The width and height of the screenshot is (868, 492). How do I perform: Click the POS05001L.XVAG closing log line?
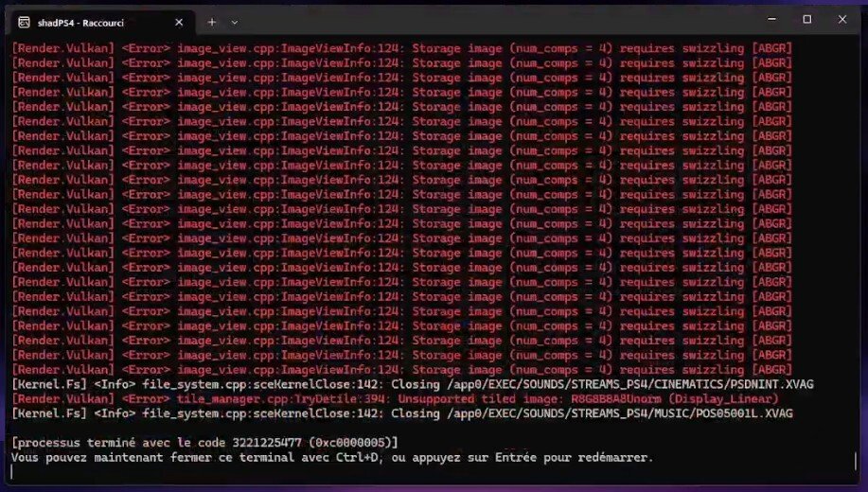(x=402, y=413)
